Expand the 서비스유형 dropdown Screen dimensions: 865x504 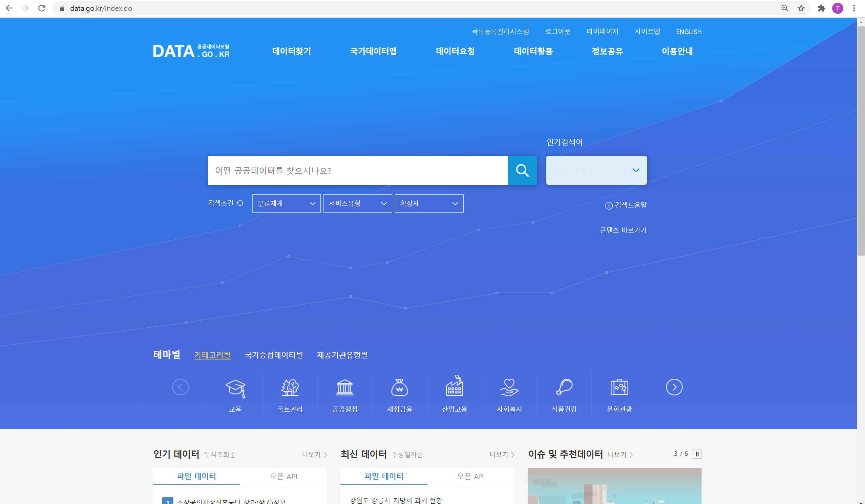tap(357, 203)
